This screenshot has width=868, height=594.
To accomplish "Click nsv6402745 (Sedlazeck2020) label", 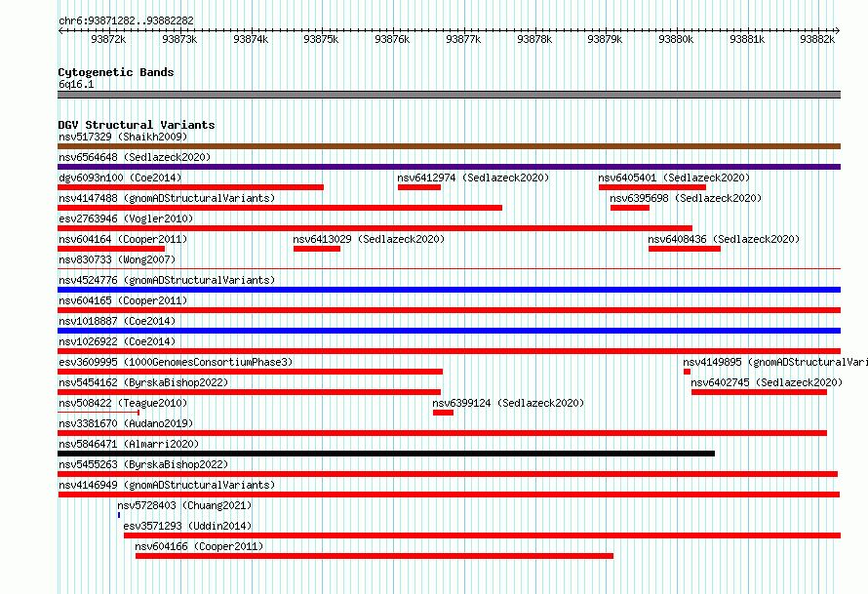I will pyautogui.click(x=767, y=382).
